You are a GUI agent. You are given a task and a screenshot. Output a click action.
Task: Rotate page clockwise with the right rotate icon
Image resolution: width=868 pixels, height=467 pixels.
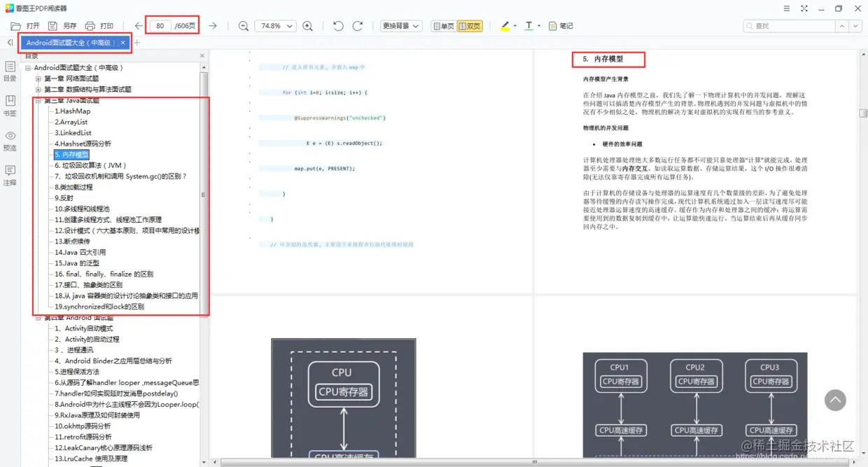pos(357,26)
